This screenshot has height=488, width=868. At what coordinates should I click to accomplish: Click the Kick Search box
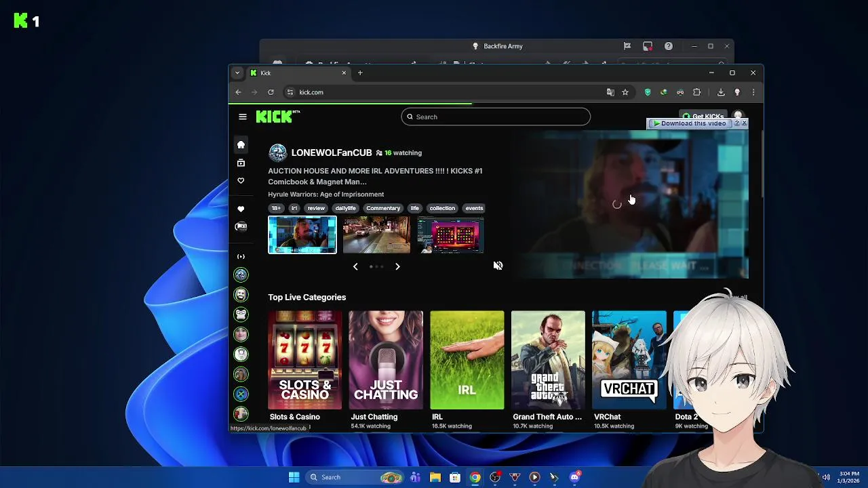pos(496,117)
